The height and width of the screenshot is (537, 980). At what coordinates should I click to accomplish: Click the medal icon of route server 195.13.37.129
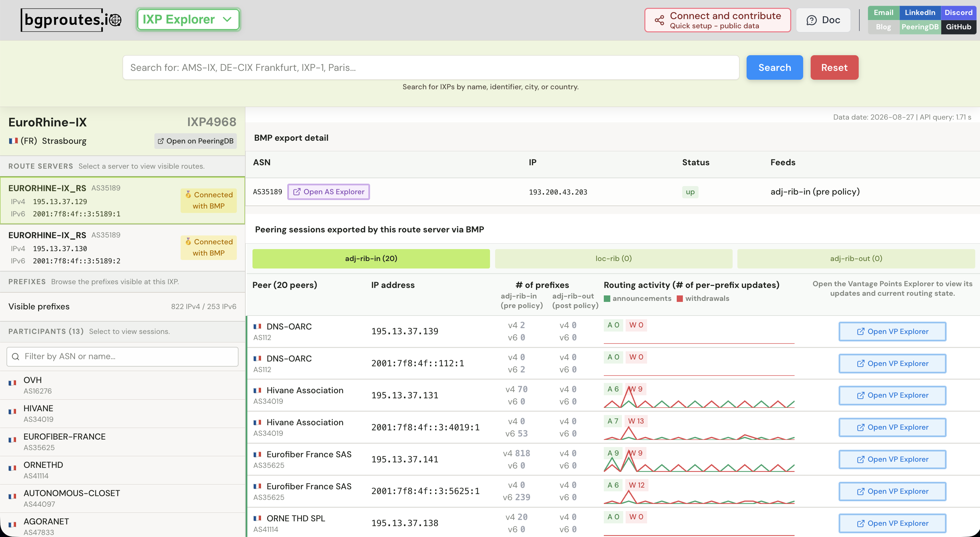[x=188, y=194]
